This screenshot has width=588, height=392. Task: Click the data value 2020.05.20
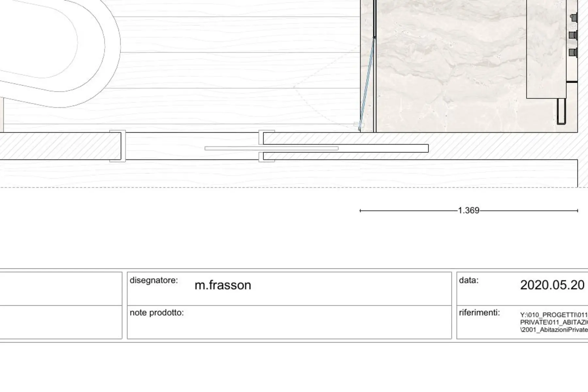point(552,285)
